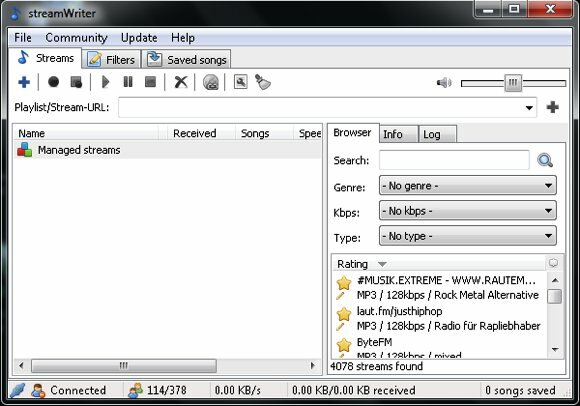Open the Playlist/Stream-URL dropdown arrow

coord(529,108)
